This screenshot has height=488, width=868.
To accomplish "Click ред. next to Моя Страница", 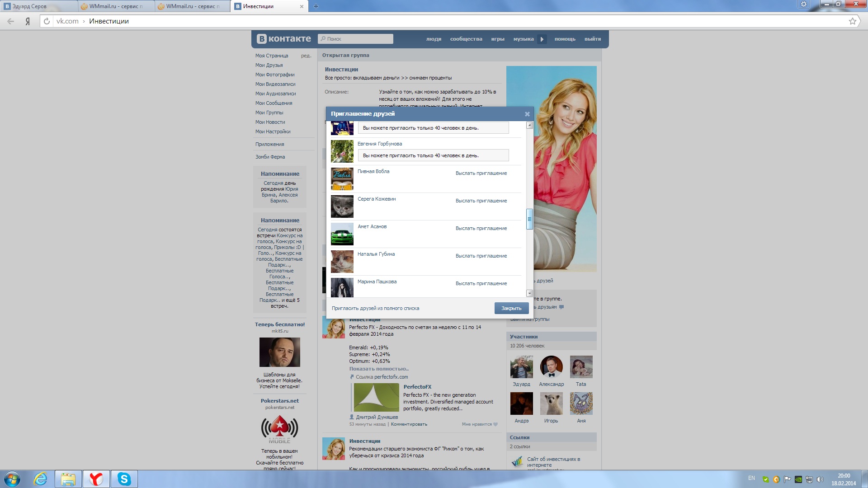I will (x=306, y=56).
